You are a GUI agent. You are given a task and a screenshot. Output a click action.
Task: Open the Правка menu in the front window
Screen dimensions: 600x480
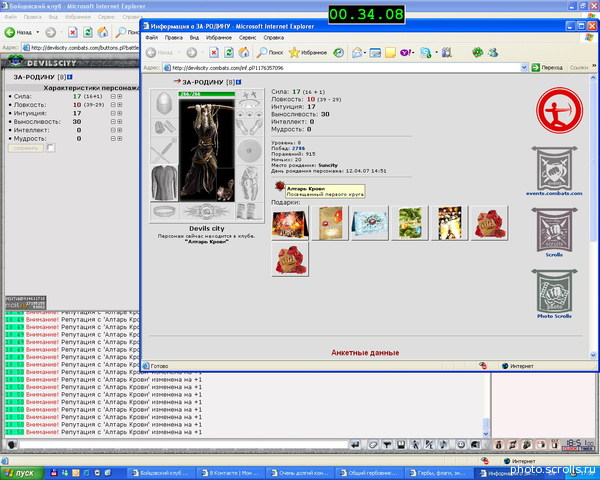(174, 38)
